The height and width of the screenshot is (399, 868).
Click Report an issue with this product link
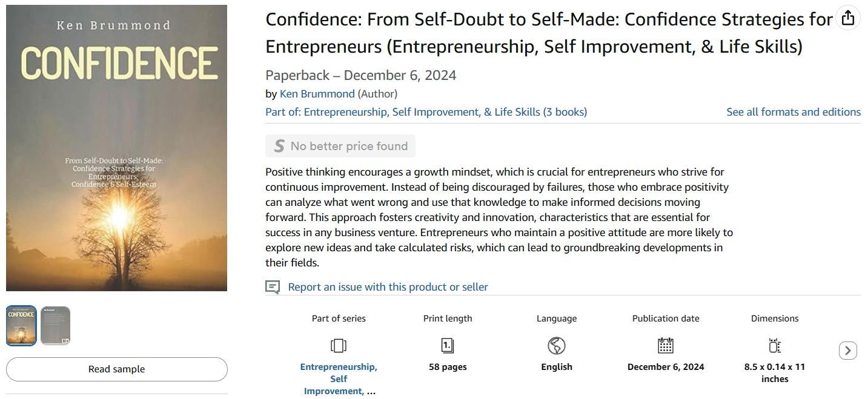pyautogui.click(x=388, y=287)
